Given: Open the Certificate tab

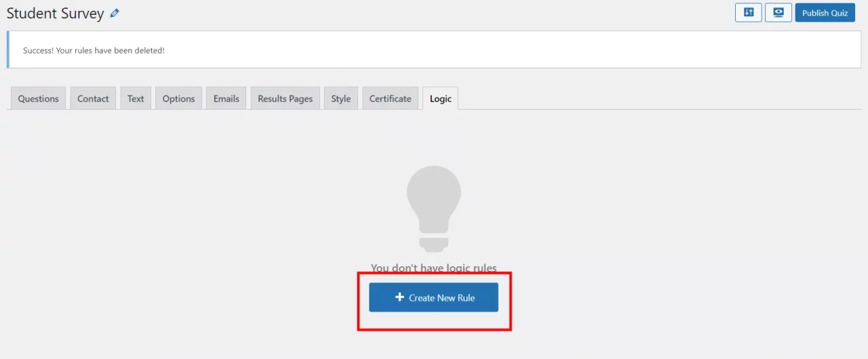Looking at the screenshot, I should click(x=391, y=98).
